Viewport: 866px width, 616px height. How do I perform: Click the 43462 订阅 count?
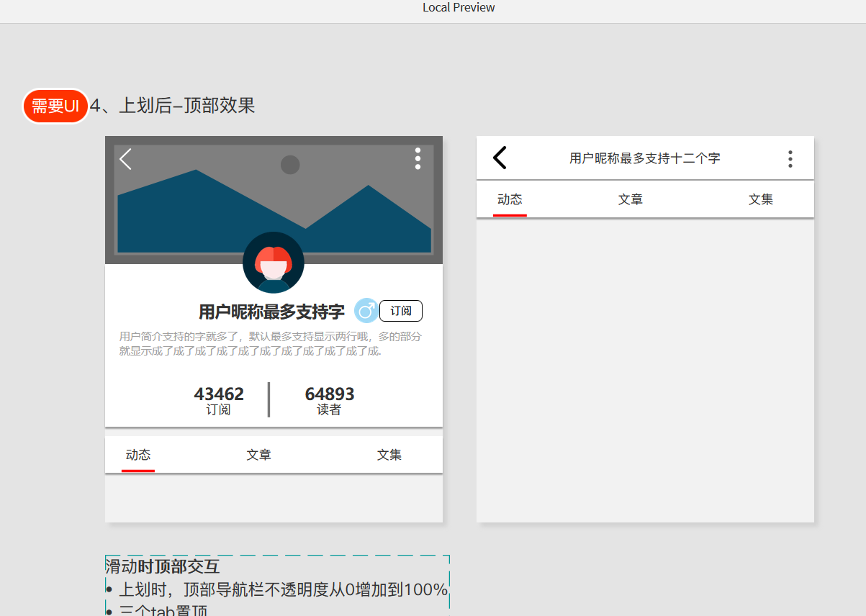(x=219, y=401)
